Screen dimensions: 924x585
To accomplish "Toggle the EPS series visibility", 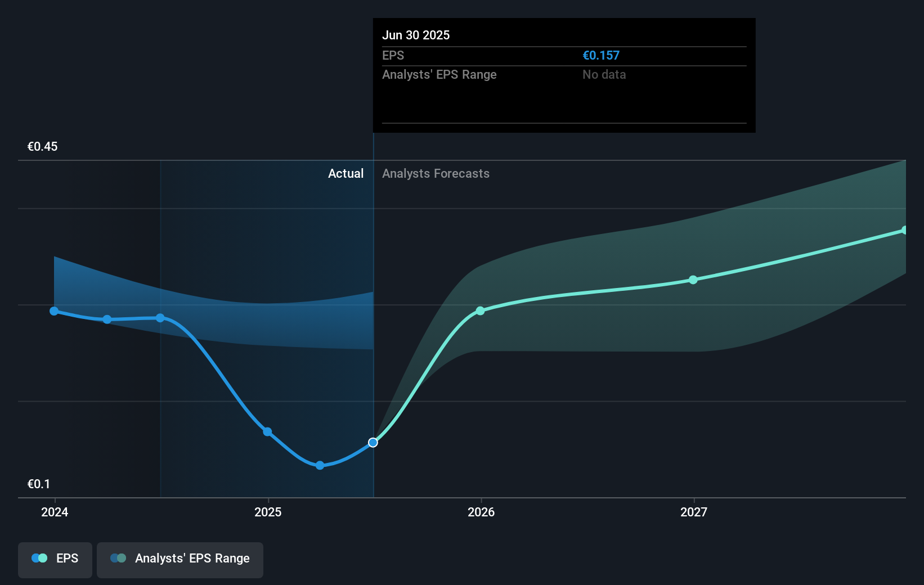I will [55, 560].
